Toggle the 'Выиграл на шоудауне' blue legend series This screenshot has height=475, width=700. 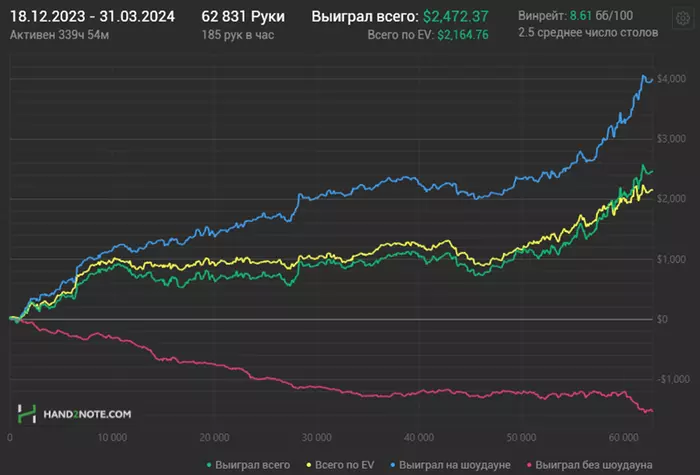click(x=450, y=465)
